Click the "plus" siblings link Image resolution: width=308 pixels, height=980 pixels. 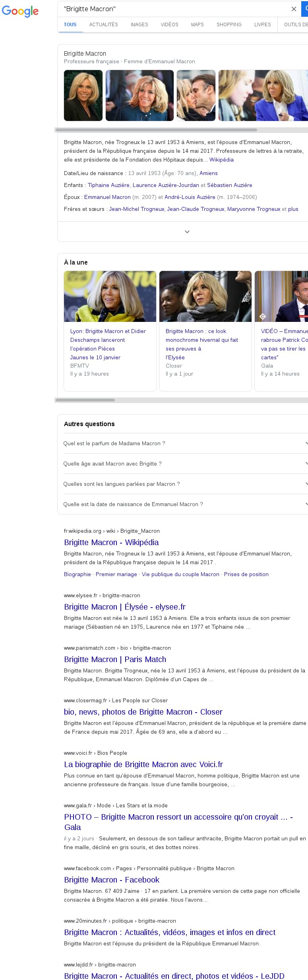[x=293, y=209]
